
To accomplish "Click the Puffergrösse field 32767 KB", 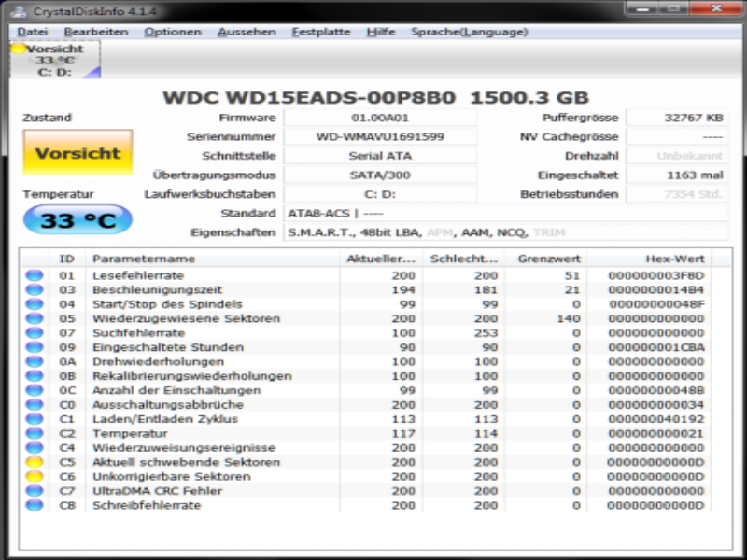I will [677, 118].
